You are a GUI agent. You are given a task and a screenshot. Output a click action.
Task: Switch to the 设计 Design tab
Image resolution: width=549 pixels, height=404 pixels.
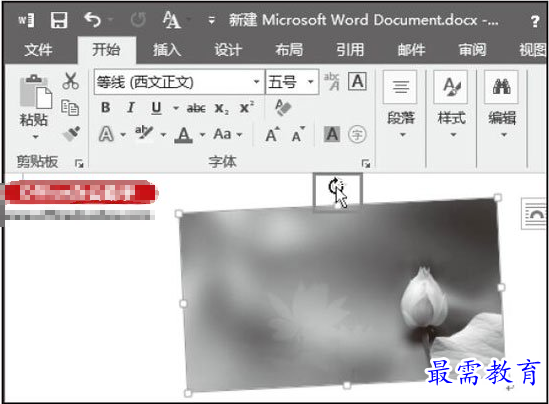pyautogui.click(x=228, y=49)
